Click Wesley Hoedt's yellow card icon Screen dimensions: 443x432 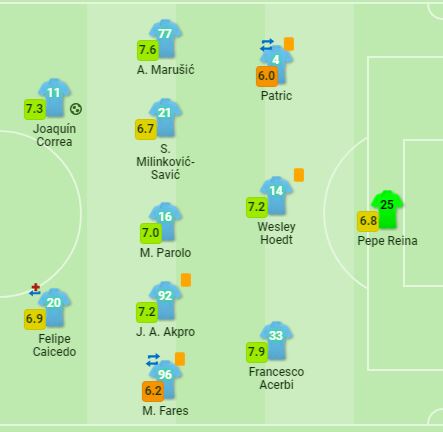coord(299,175)
